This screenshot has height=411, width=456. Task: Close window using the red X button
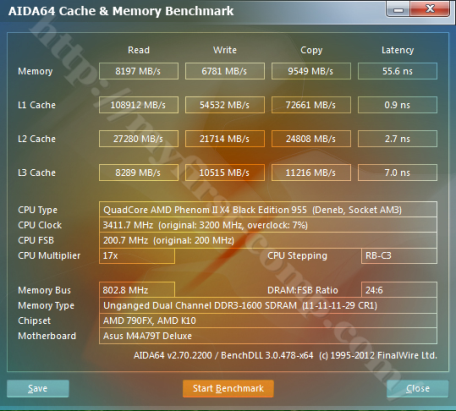pos(430,9)
